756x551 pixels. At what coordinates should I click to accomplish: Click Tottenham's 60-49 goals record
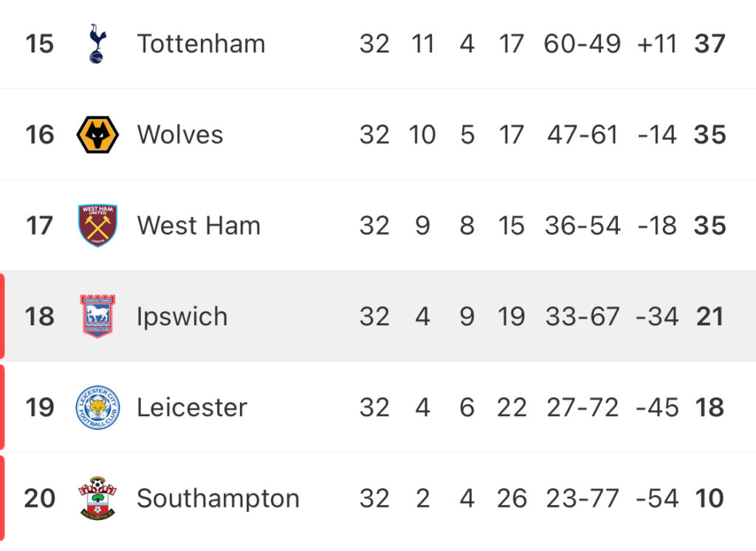pyautogui.click(x=582, y=44)
